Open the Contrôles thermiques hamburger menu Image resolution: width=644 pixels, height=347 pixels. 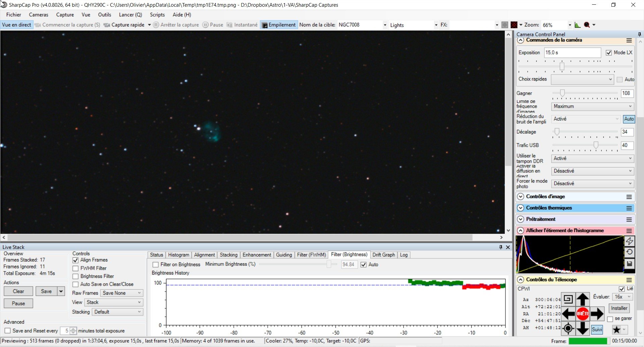(x=629, y=208)
